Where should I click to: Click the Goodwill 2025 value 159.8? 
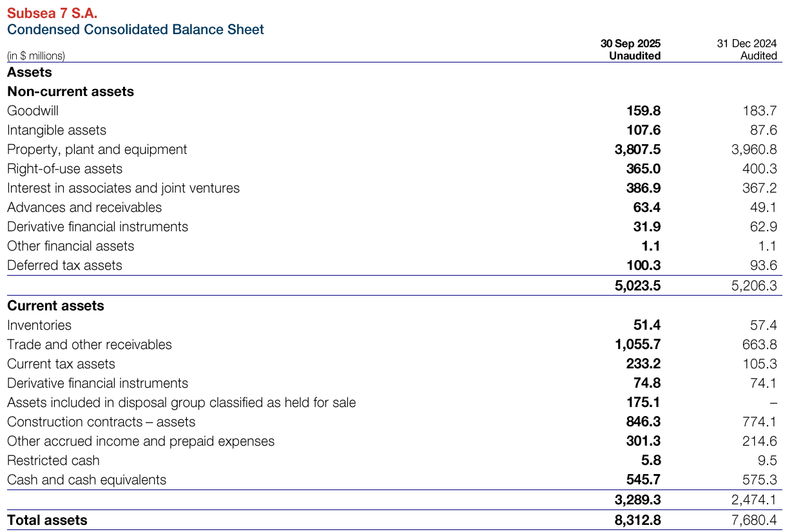click(643, 111)
